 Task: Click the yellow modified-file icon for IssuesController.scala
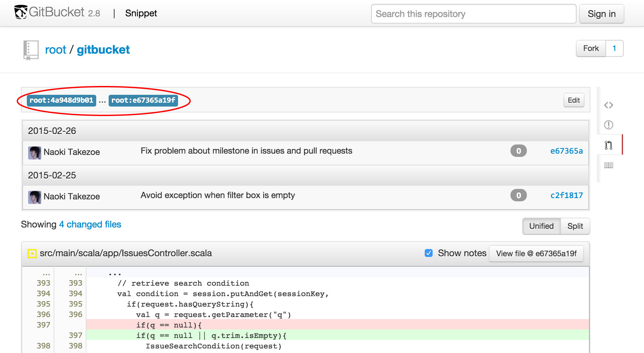pos(32,253)
